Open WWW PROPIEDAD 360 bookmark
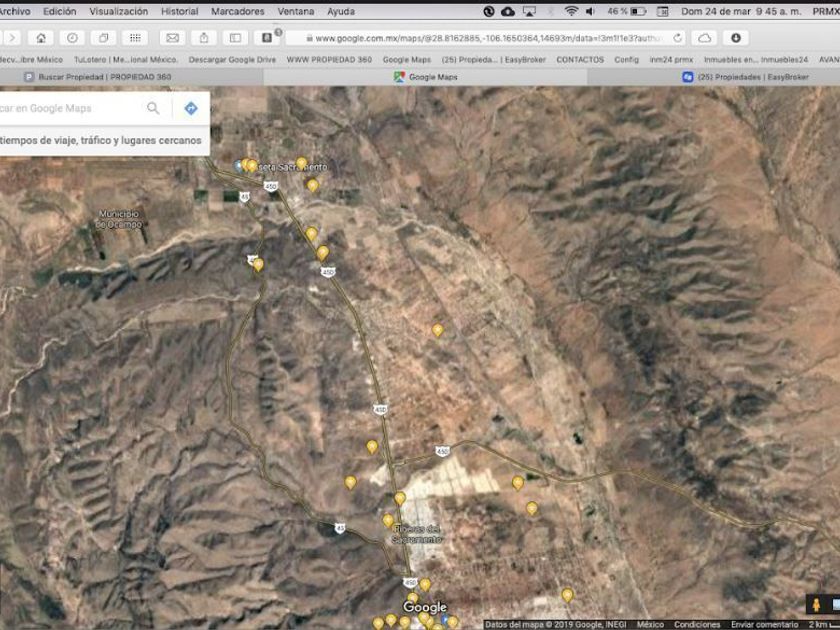 (x=329, y=59)
